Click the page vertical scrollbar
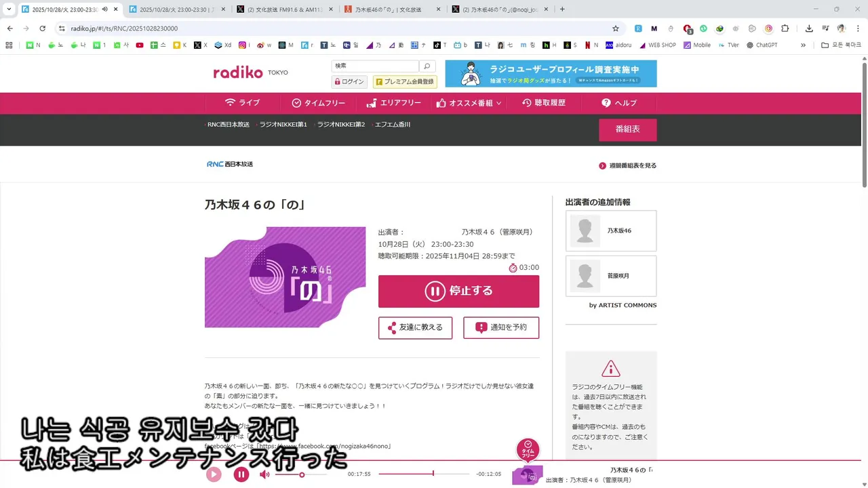868x488 pixels. [x=865, y=125]
